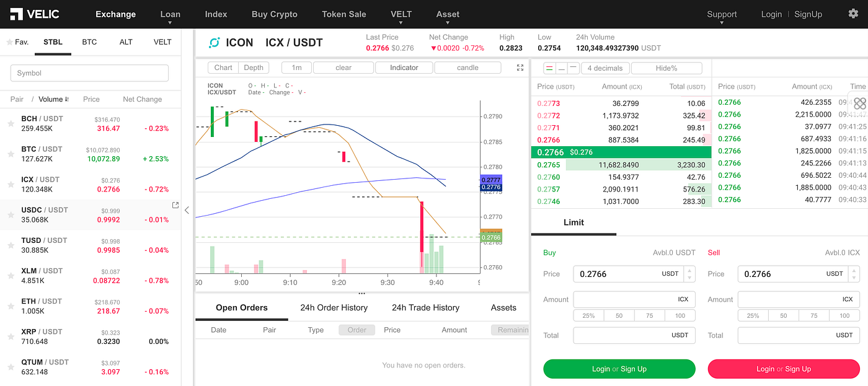
Task: Open the Assets tab
Action: (503, 307)
